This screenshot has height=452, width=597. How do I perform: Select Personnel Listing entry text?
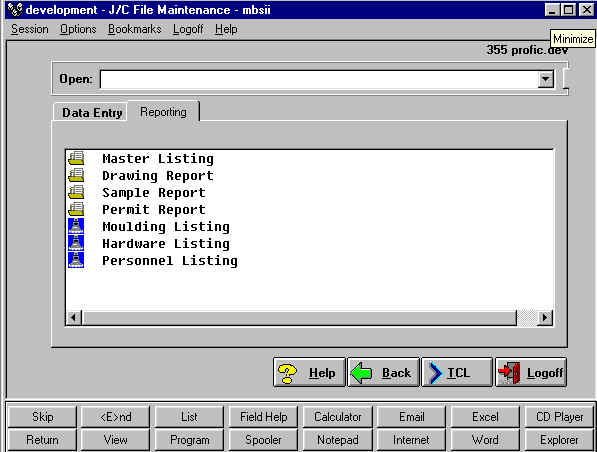tap(170, 260)
